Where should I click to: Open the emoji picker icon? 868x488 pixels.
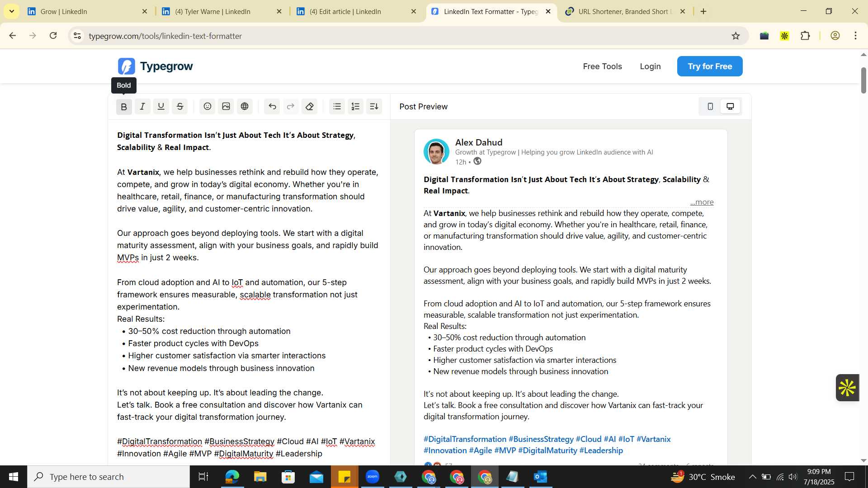(x=208, y=107)
